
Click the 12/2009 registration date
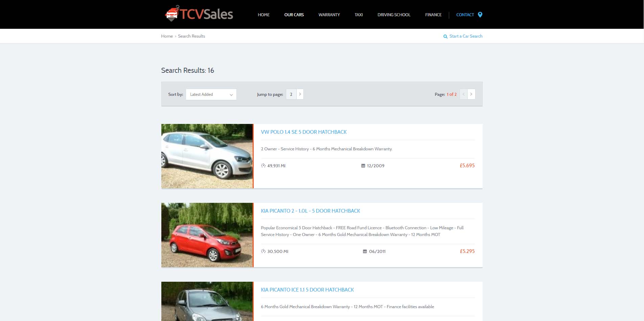376,166
